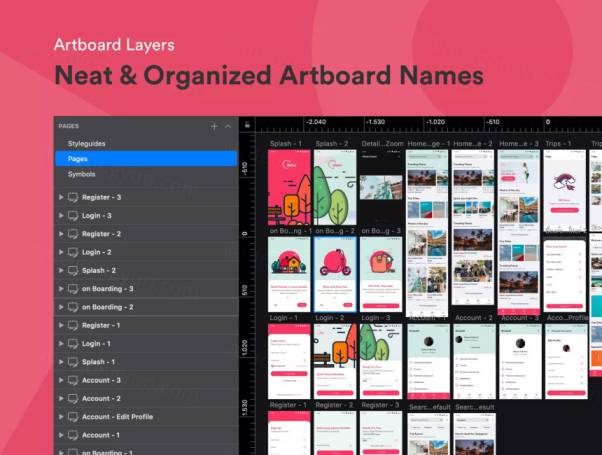602x455 pixels.
Task: Click the Splash - 1 layer artboard icon
Action: (x=72, y=362)
